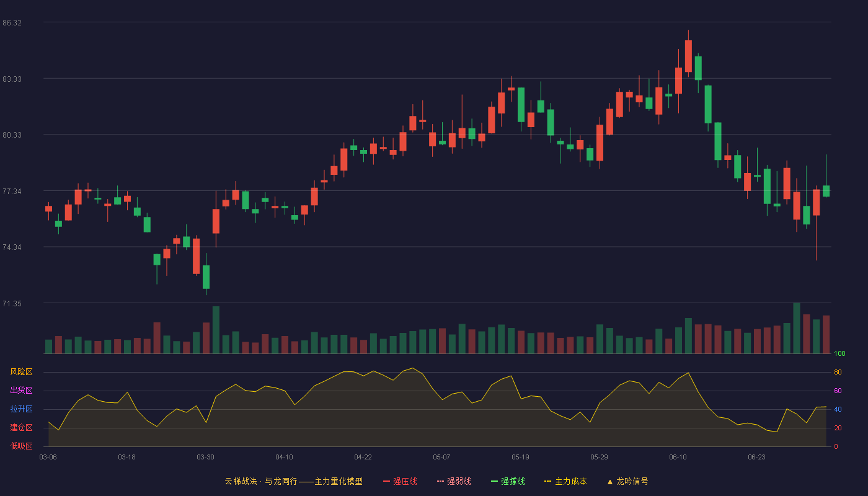Click the green 100 indicator scale value
This screenshot has width=868, height=496.
[839, 354]
